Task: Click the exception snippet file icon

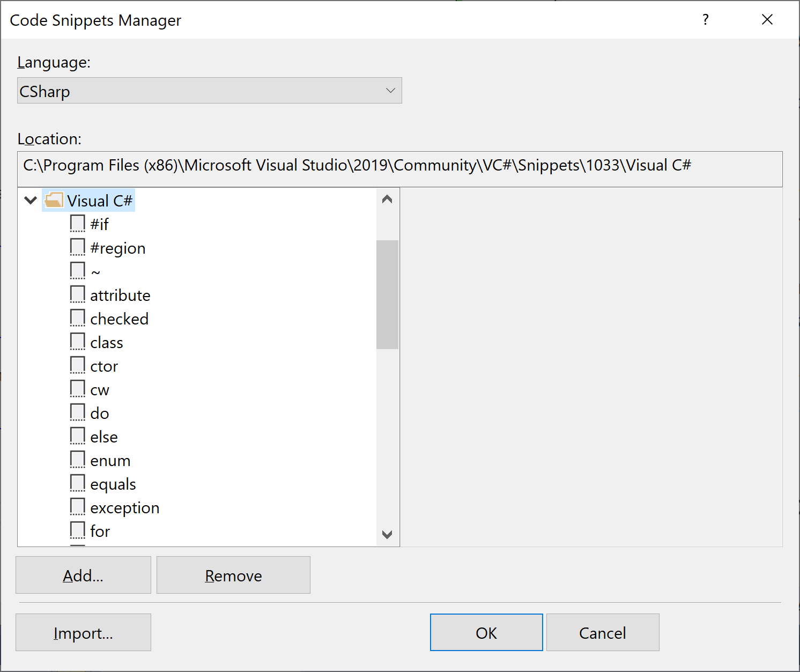Action: click(x=78, y=507)
